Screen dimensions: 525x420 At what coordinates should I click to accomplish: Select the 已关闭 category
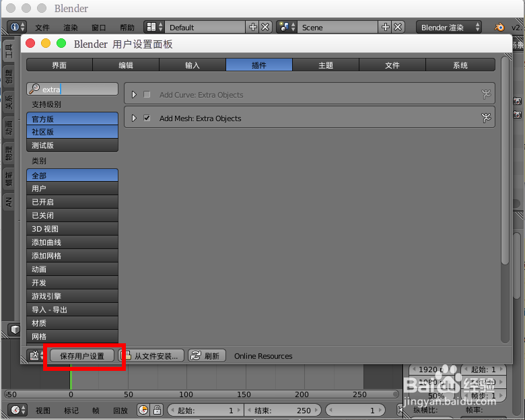(x=72, y=215)
